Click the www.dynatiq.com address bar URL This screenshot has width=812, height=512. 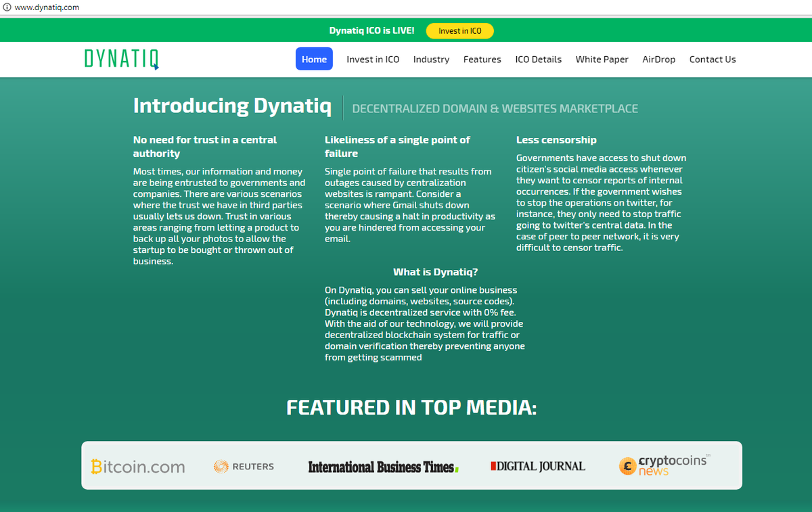coord(47,7)
